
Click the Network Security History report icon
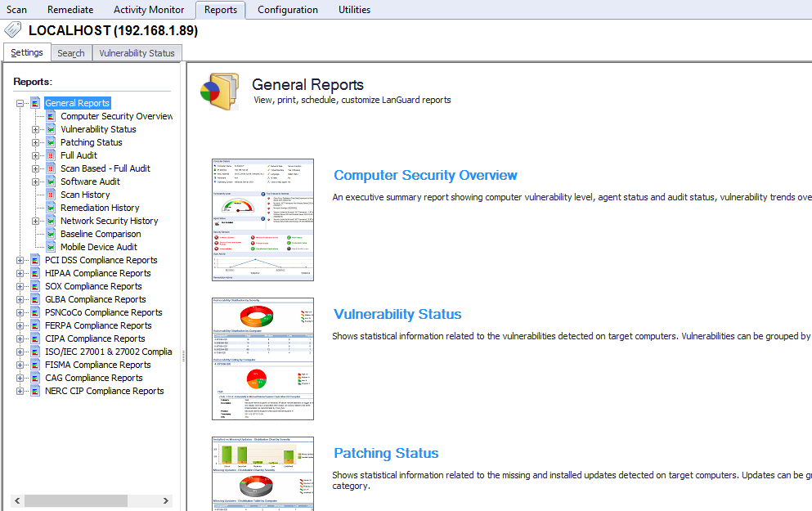point(51,221)
